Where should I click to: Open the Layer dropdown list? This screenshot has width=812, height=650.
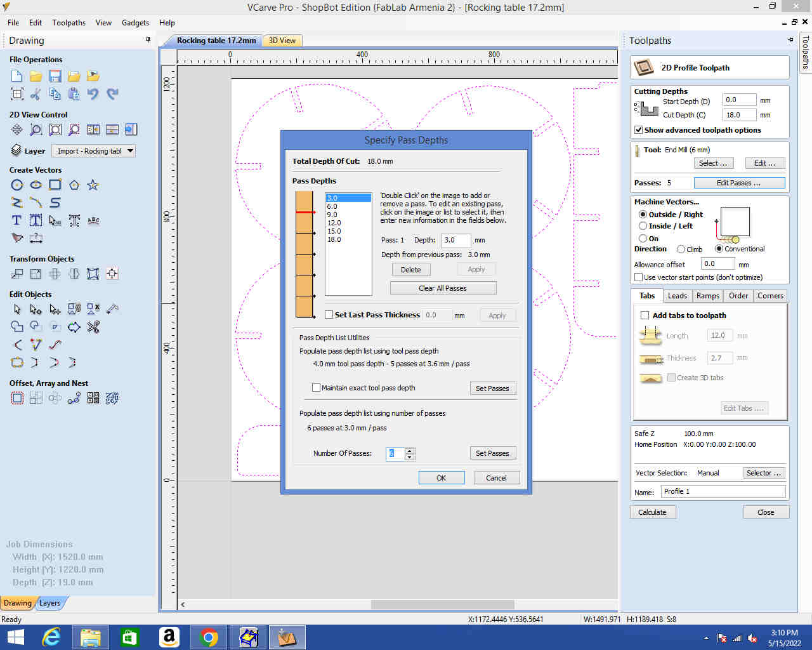coord(94,151)
